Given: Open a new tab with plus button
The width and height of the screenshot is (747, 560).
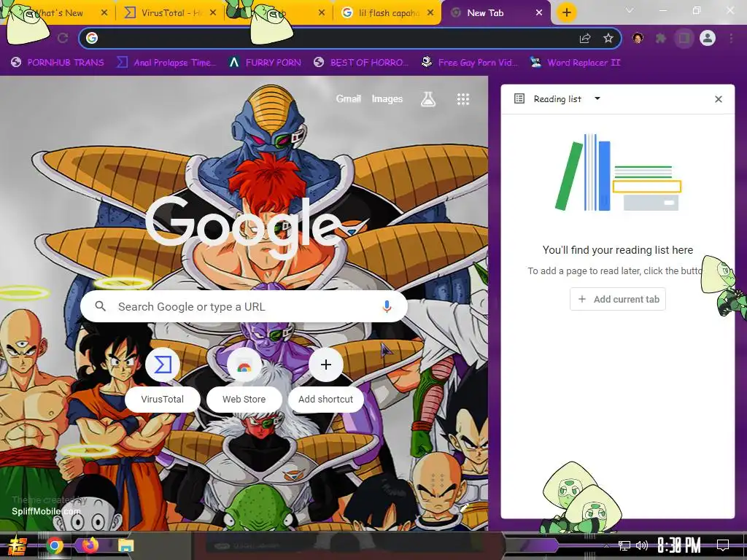Looking at the screenshot, I should tap(566, 13).
